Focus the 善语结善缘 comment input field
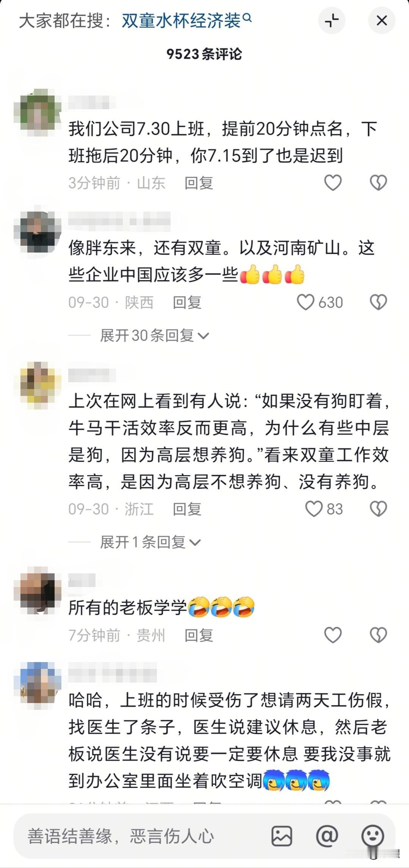The image size is (409, 868). (x=140, y=836)
